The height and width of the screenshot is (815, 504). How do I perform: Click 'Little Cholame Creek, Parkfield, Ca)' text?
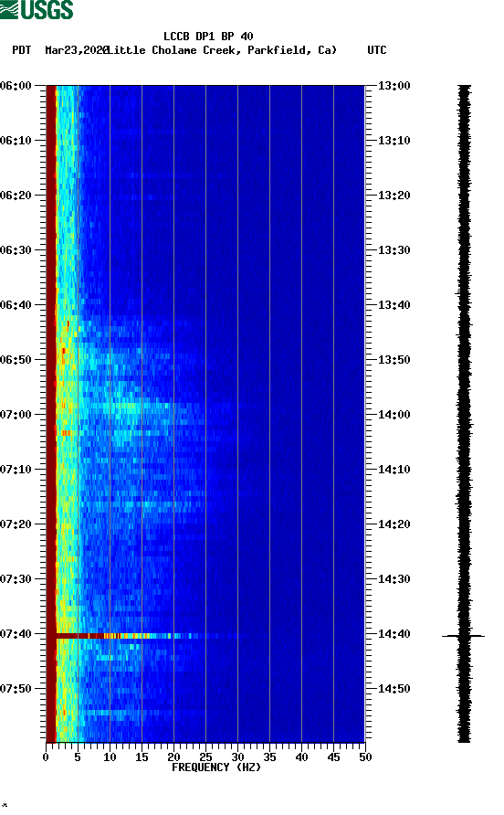point(222,50)
